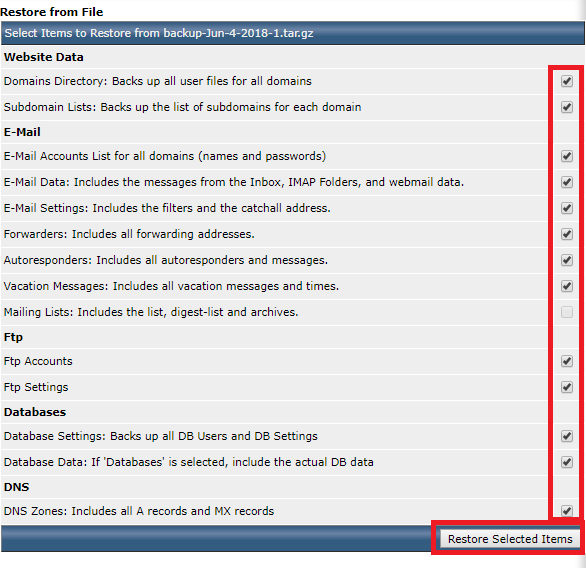Viewport: 586px width, 568px height.
Task: Click the Databases section heading
Action: click(x=35, y=412)
